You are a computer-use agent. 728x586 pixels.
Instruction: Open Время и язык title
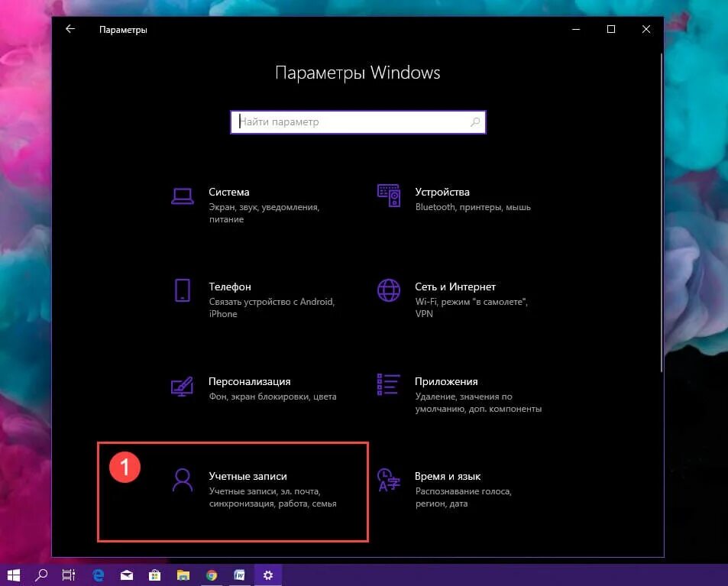pos(448,476)
